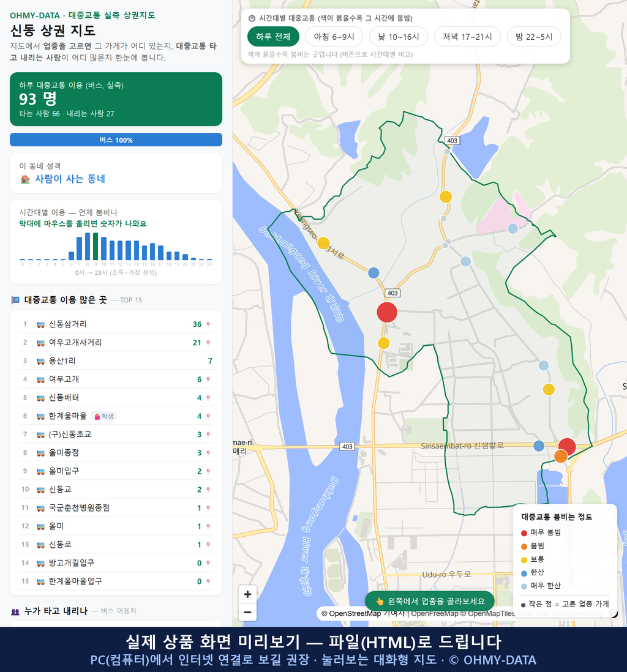Select the 올미종점 list entry
The height and width of the screenshot is (672, 627).
(116, 454)
